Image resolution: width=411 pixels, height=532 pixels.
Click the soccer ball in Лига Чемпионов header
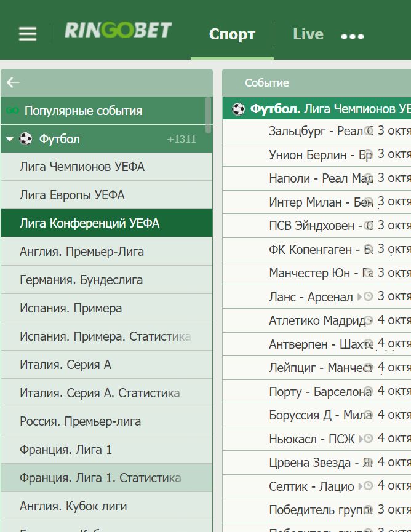[x=238, y=109]
